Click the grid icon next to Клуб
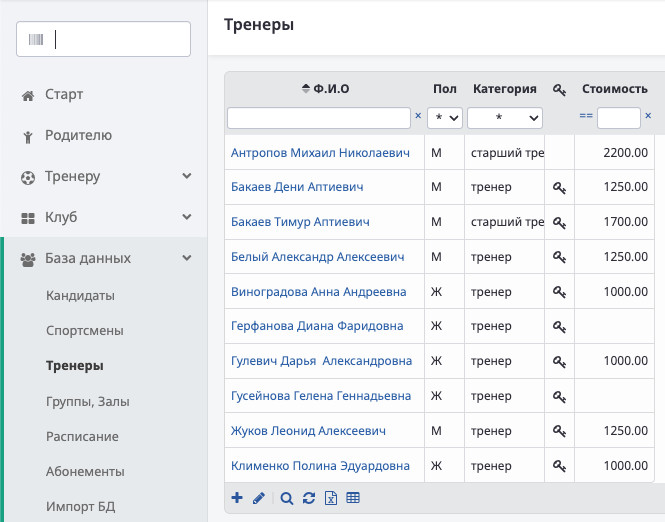 click(28, 218)
